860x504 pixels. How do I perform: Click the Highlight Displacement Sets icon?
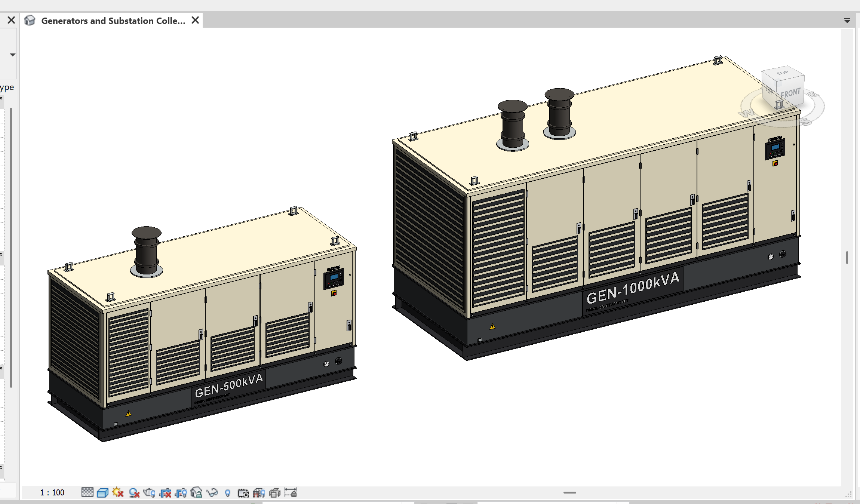pos(275,493)
